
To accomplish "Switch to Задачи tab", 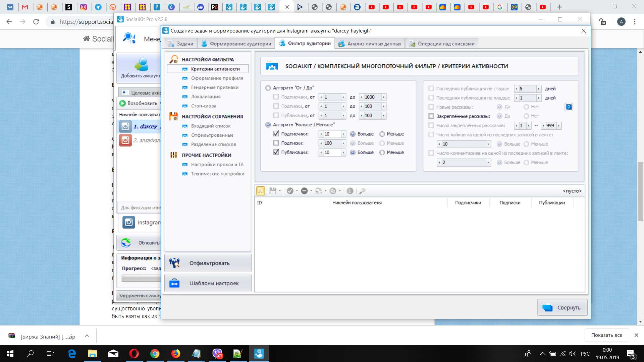I will tap(181, 44).
